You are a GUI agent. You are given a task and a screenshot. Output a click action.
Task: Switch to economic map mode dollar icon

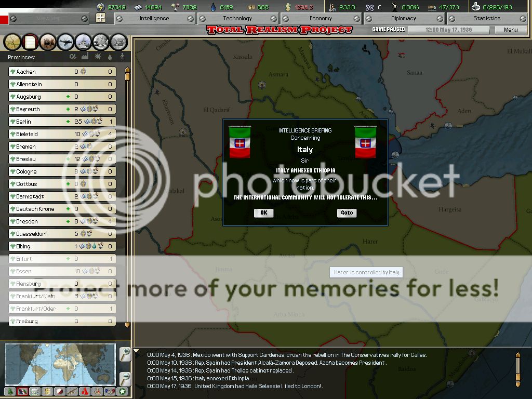tap(47, 391)
